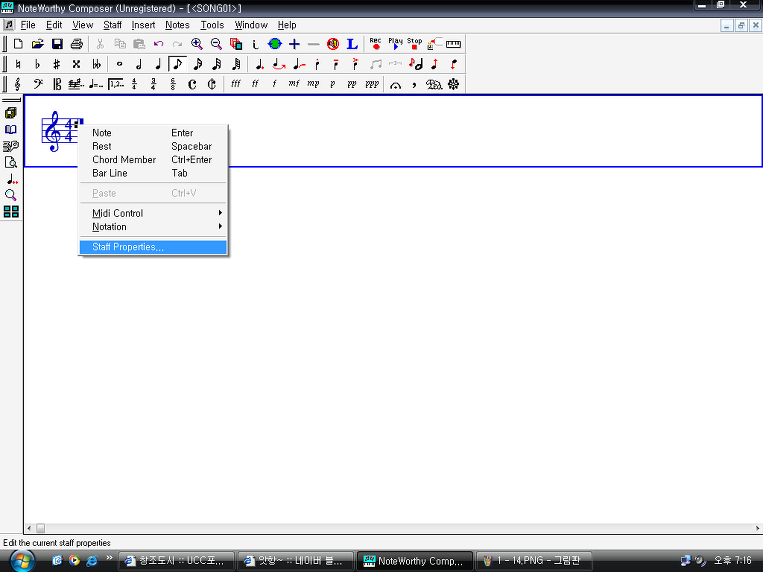This screenshot has height=572, width=763.
Task: Choose Bar Line in context menu
Action: 153,173
